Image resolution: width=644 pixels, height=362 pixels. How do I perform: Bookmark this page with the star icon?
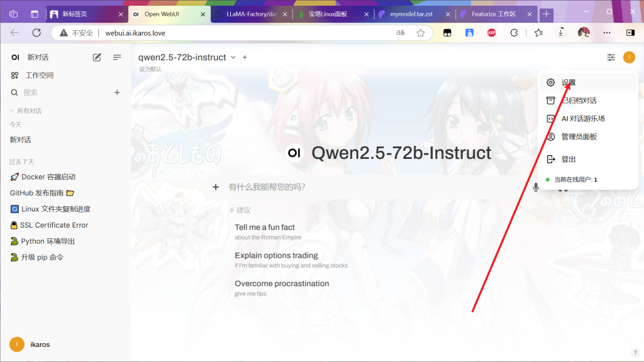pyautogui.click(x=421, y=33)
